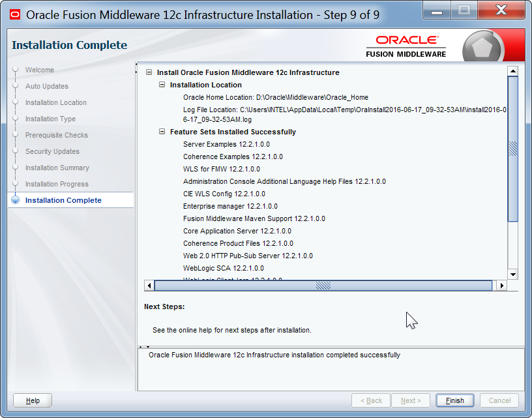Viewport: 532px width, 418px height.
Task: Select Enterprise manager 12.2.1.0.0 row
Action: 230,206
